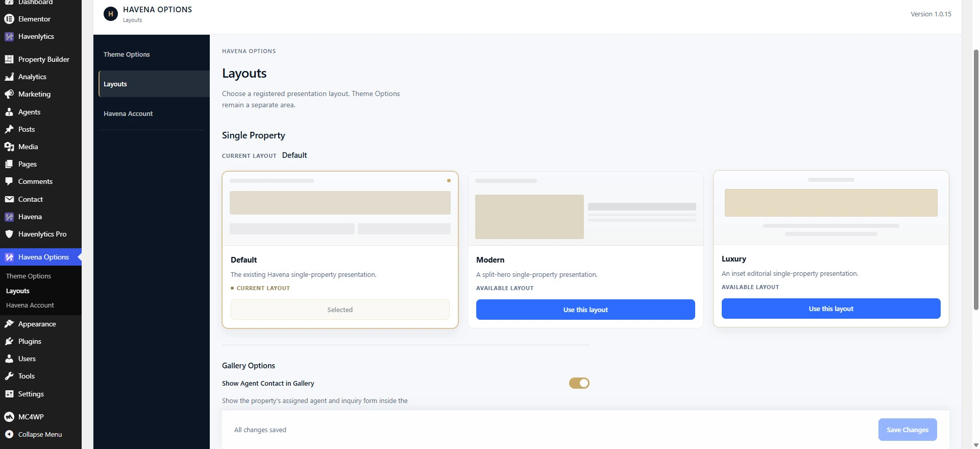The height and width of the screenshot is (449, 980).
Task: Click the Gallery Options heading
Action: tap(249, 366)
